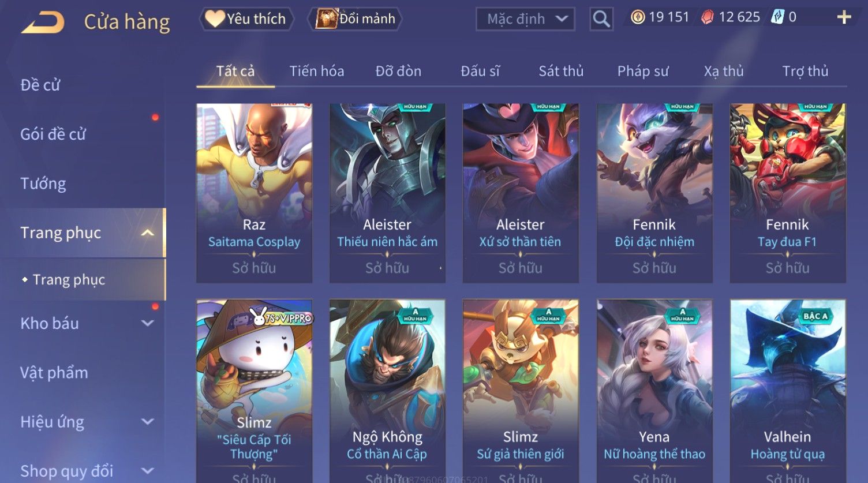Image resolution: width=868 pixels, height=483 pixels.
Task: Click the chest icon in Đổi mảnh
Action: (327, 19)
